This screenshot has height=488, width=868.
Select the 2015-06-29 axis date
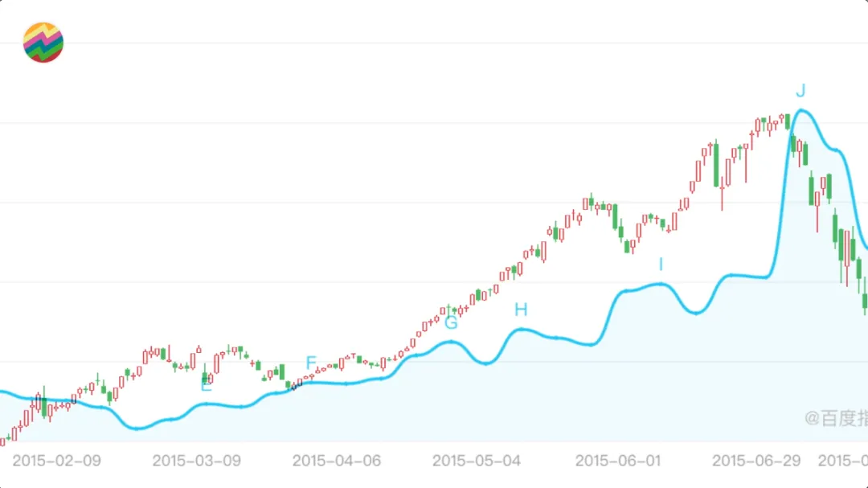(756, 461)
